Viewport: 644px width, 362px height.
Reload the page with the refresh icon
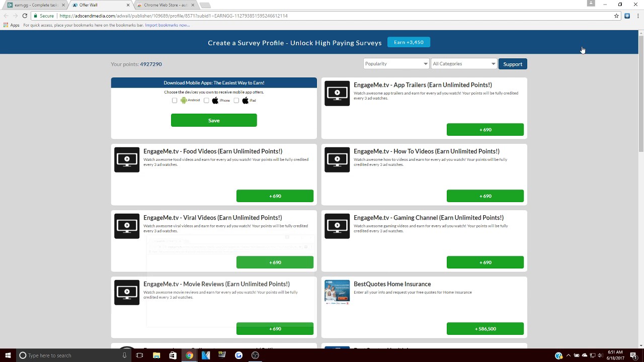[25, 16]
